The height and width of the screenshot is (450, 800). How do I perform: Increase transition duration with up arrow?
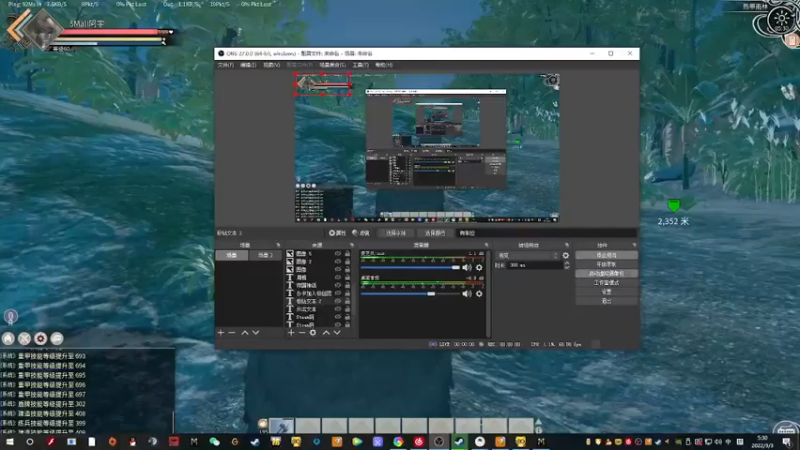pyautogui.click(x=566, y=263)
